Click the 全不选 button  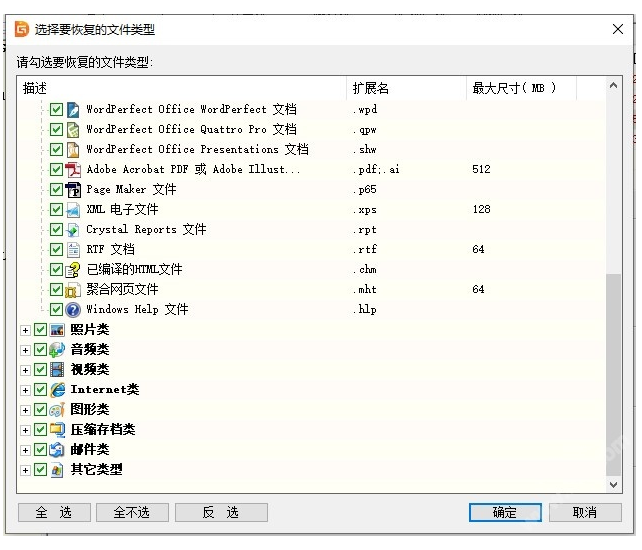pyautogui.click(x=132, y=512)
